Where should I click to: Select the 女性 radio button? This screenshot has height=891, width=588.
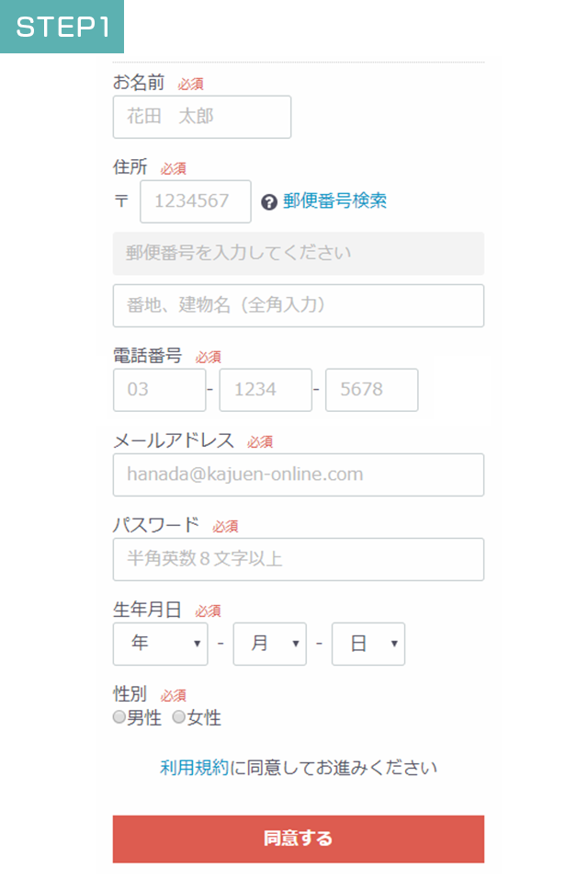179,717
